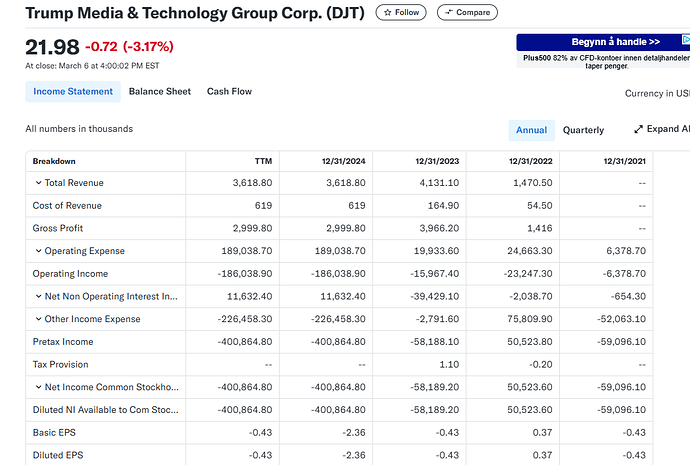Viewport: 690px width, 465px height.
Task: Click the Follow star button
Action: [x=401, y=12]
